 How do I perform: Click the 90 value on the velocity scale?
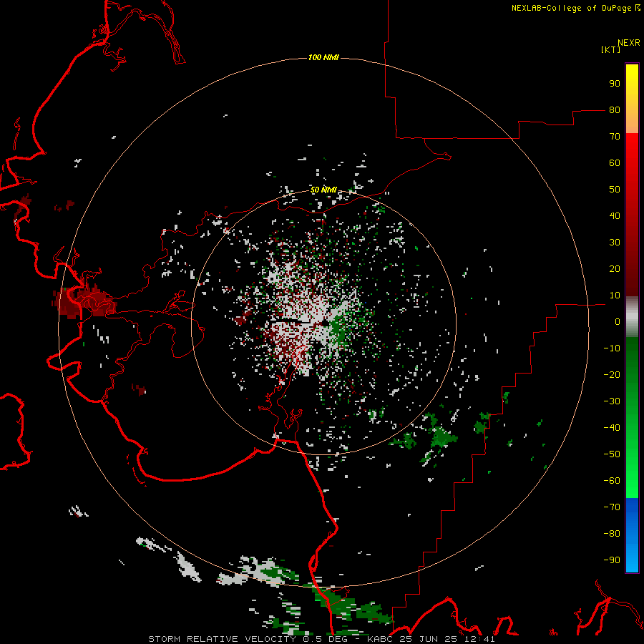[x=615, y=84]
